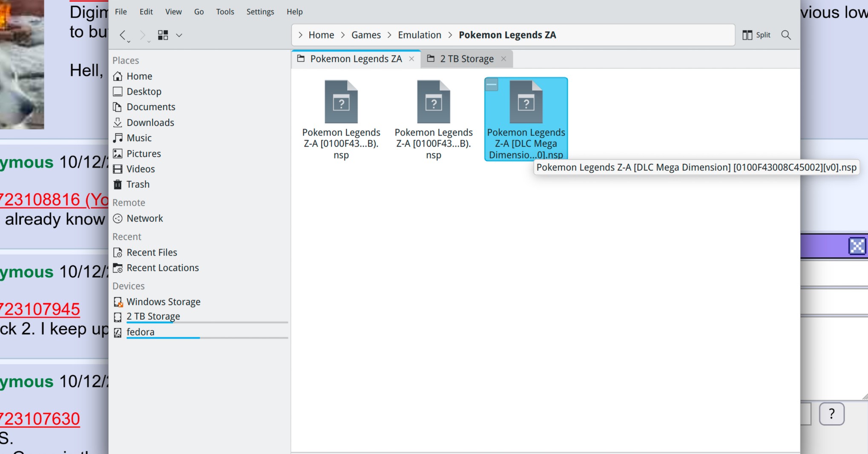Open the Tools menu
Viewport: 868px width, 454px height.
(225, 11)
